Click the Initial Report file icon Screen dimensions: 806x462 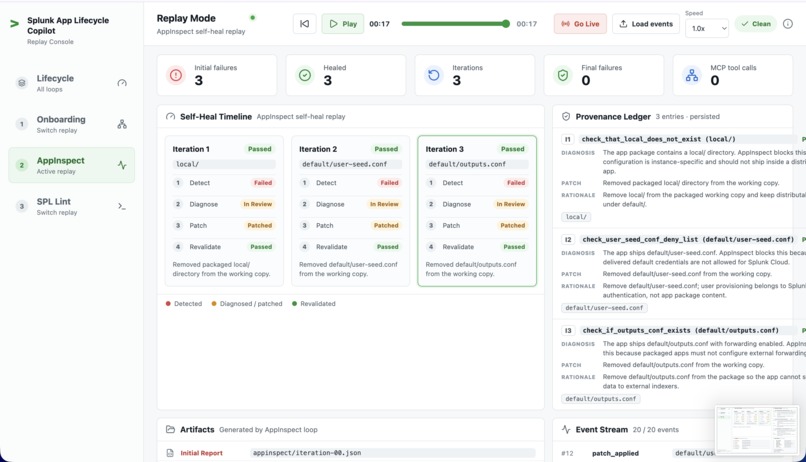pos(170,453)
